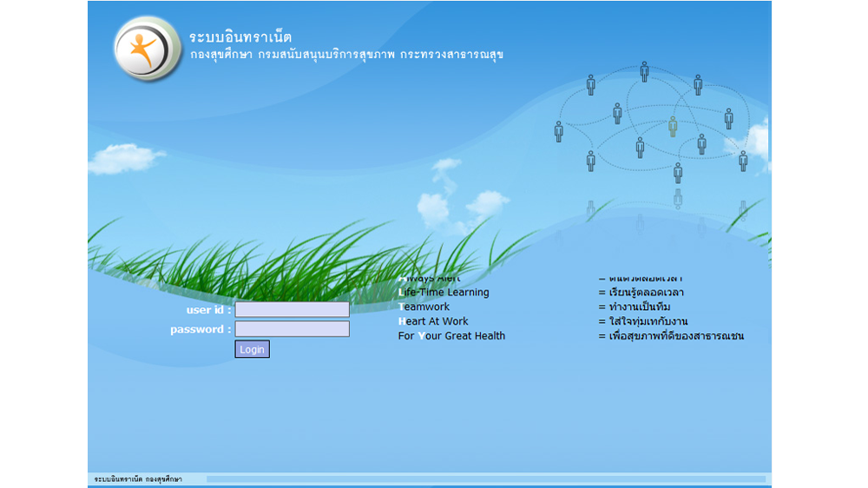Click the 'ระบบอินทราเน็ต' header title
This screenshot has width=868, height=488.
[x=240, y=37]
